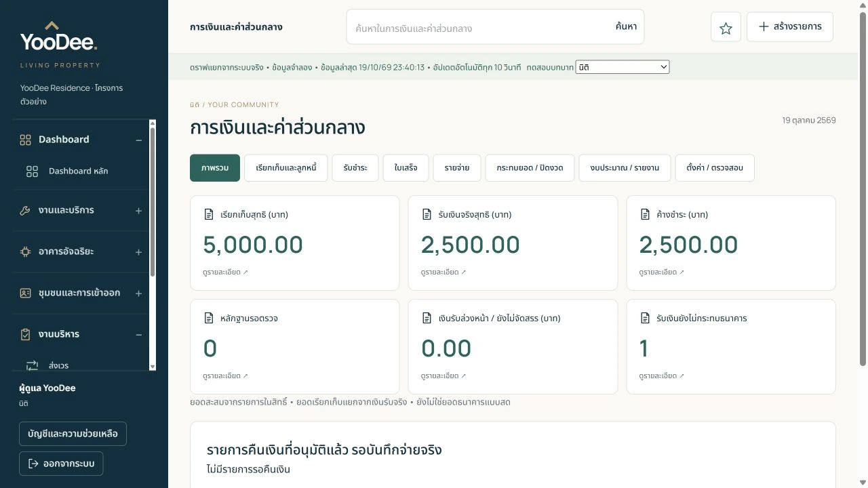Collapse the งานบริหาร section with minus sign

click(138, 335)
